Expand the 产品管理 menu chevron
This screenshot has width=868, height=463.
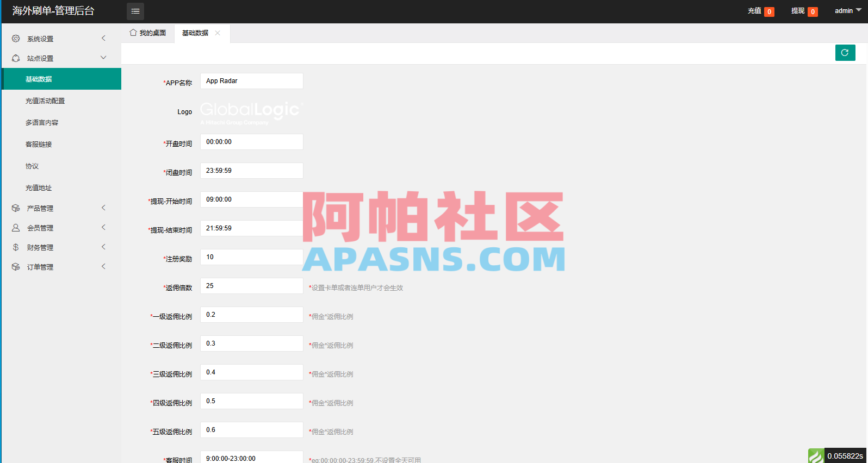(x=103, y=208)
